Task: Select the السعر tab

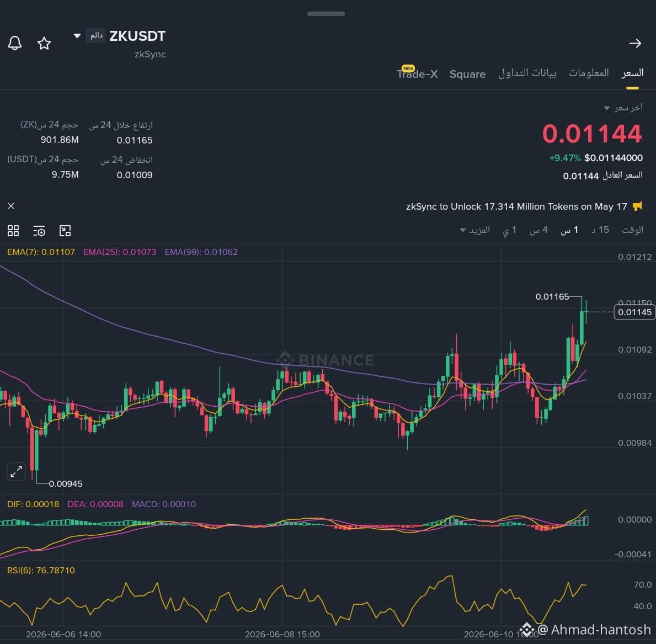Action: 632,73
